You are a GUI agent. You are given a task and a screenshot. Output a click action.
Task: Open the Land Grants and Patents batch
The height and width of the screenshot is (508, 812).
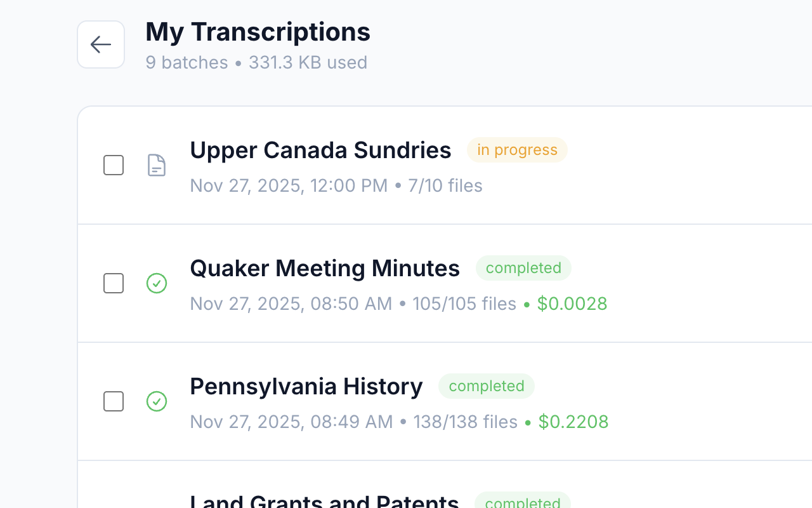(x=324, y=502)
